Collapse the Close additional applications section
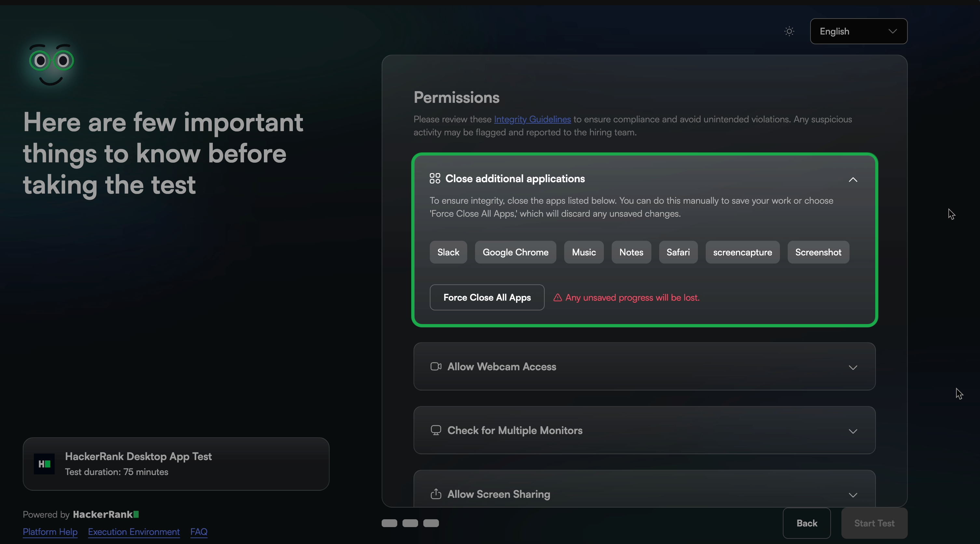This screenshot has width=980, height=544. [x=853, y=180]
